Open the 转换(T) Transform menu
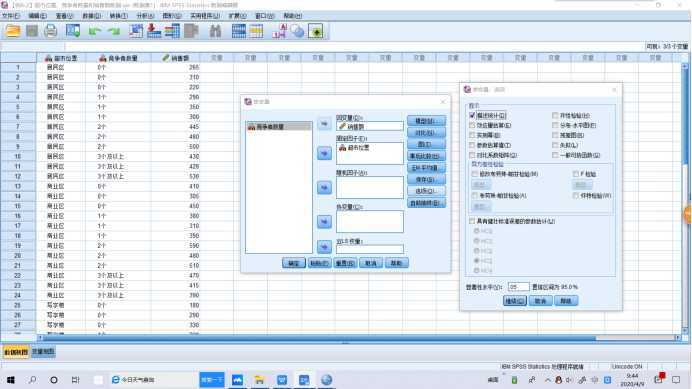Viewport: 692px width, 389px height. 118,16
